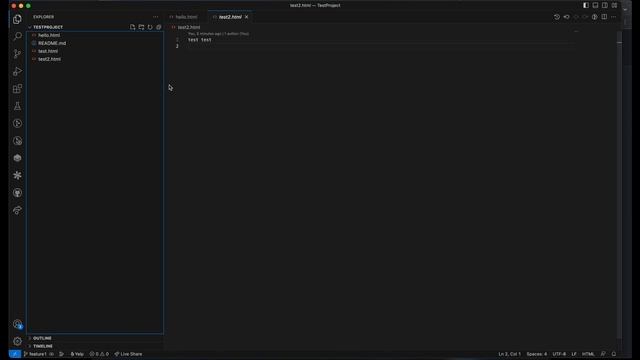Split the editor to the right
This screenshot has height=360, width=640.
(604, 17)
